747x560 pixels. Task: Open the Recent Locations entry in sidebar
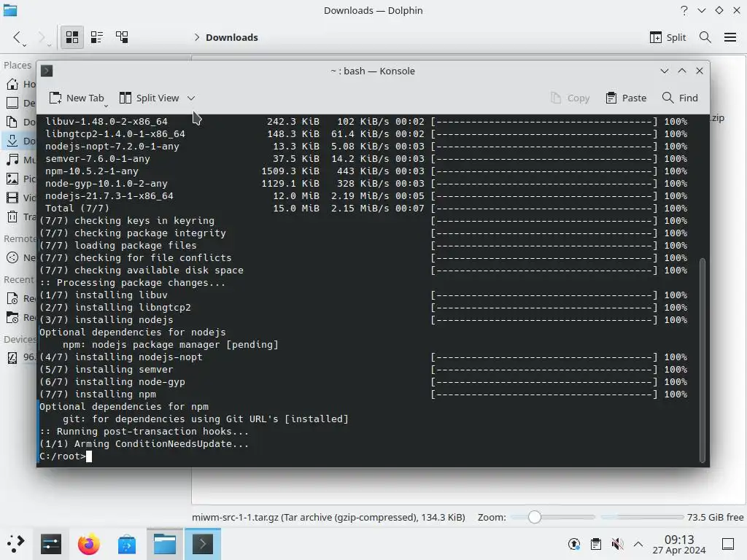coord(20,317)
